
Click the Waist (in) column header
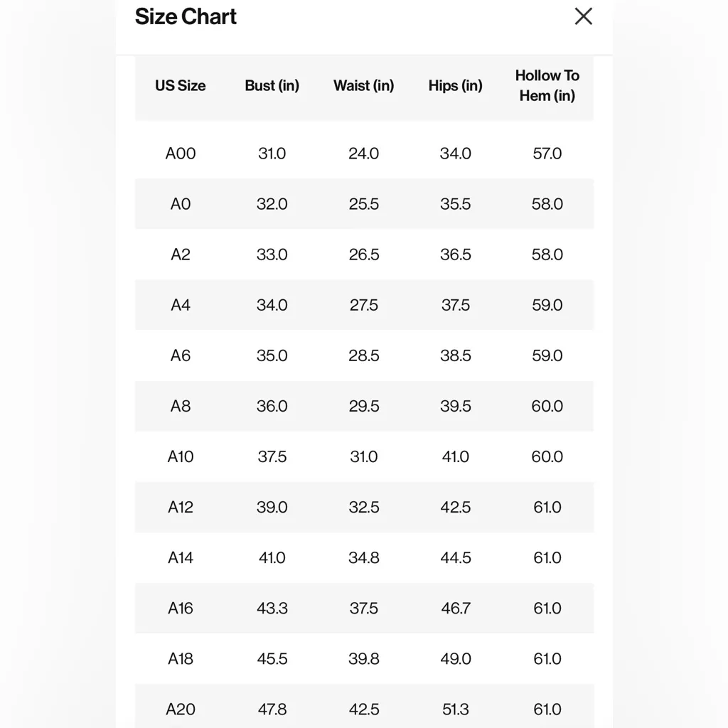pos(363,85)
